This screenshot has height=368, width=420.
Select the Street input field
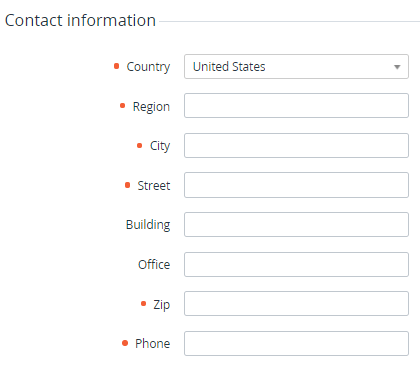pyautogui.click(x=296, y=185)
